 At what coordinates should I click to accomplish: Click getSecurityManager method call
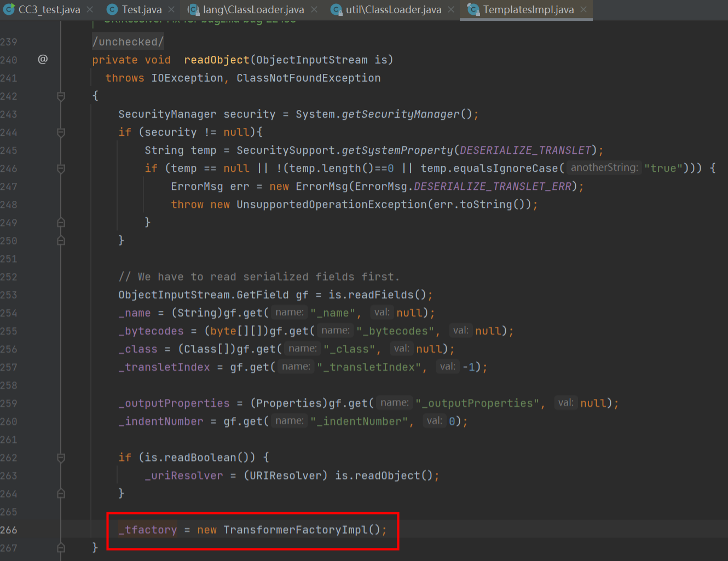click(401, 114)
